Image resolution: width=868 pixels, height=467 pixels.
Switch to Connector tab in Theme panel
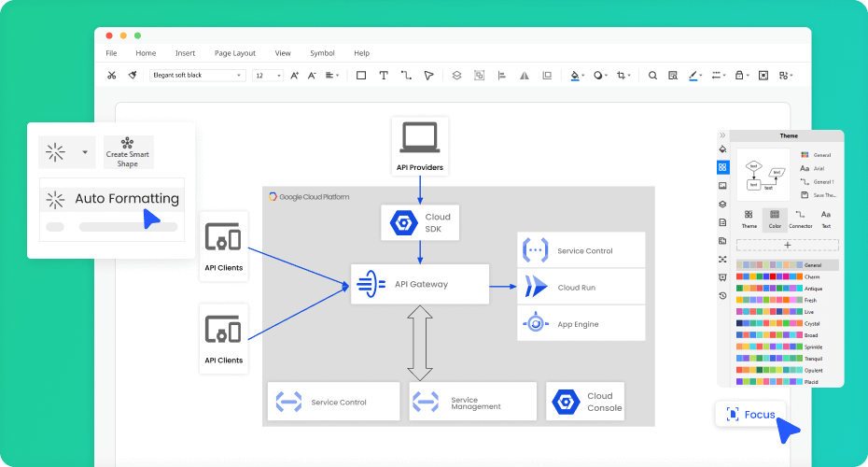[801, 219]
